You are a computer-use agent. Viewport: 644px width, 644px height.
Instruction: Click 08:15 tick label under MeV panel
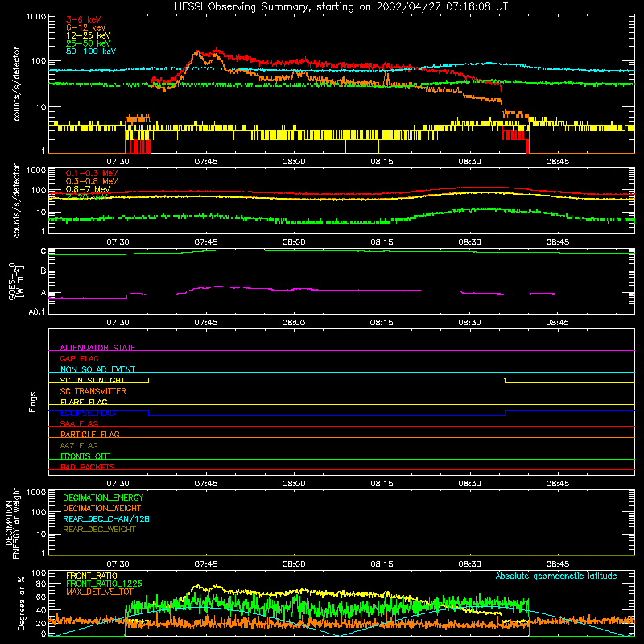[382, 242]
